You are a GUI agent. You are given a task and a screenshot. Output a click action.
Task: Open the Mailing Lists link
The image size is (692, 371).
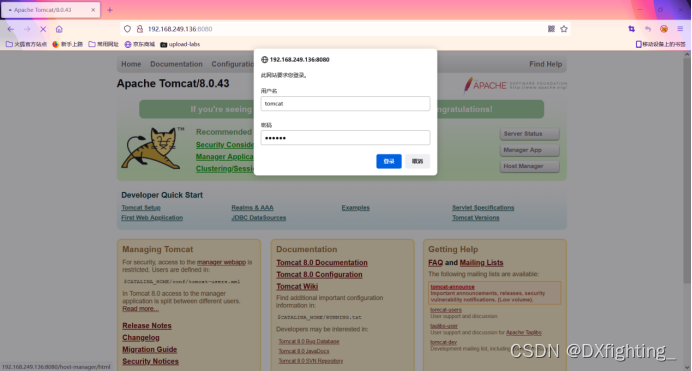pyautogui.click(x=481, y=262)
